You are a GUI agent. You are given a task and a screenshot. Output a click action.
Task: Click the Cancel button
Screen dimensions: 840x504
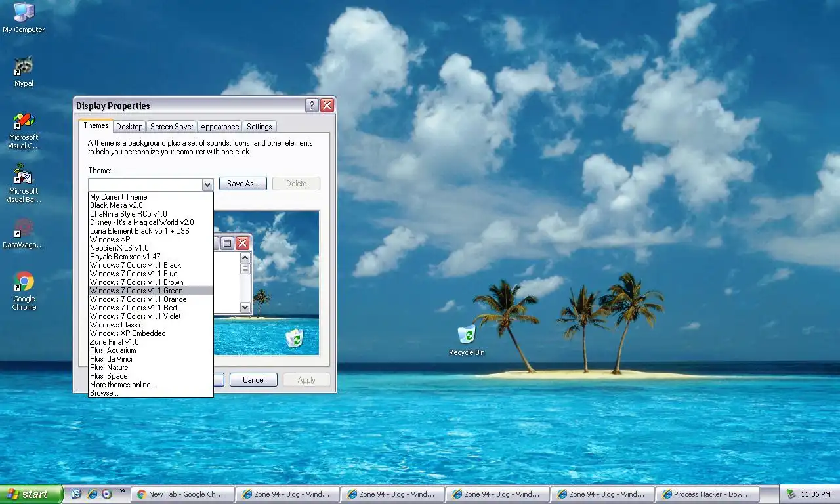[253, 380]
